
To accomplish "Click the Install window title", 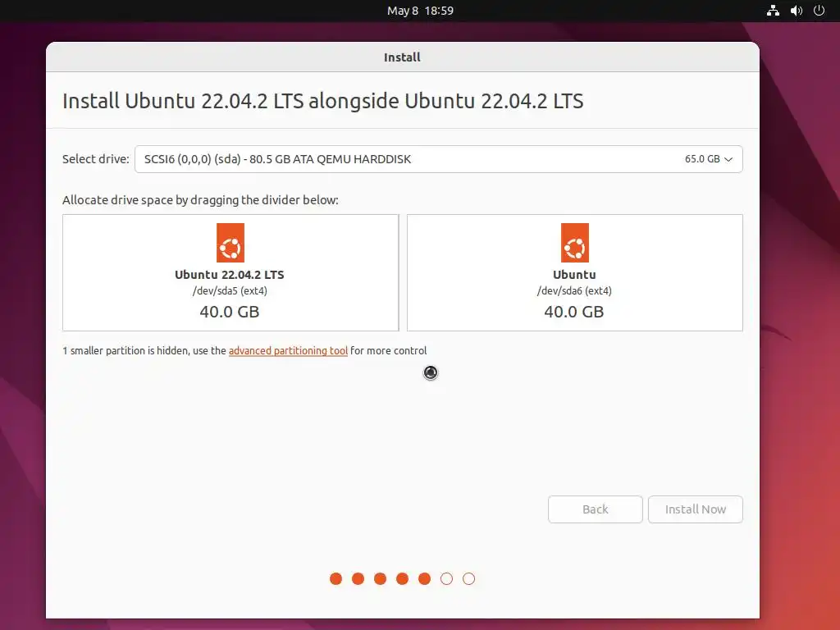I will pyautogui.click(x=402, y=57).
